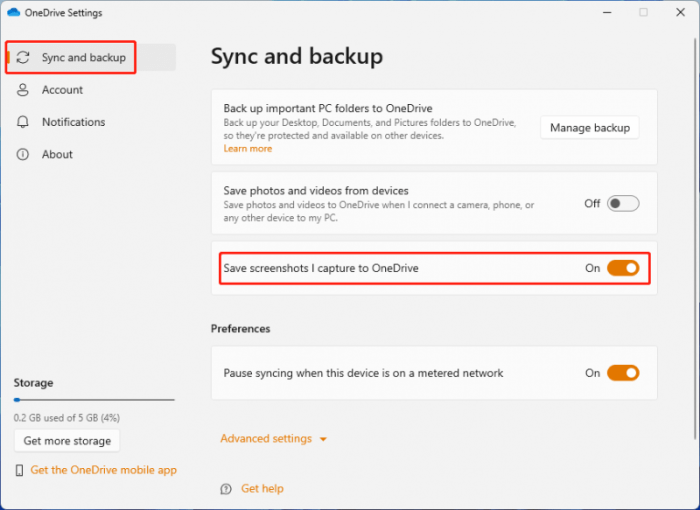Click Save photos and videos from devices title

[316, 191]
